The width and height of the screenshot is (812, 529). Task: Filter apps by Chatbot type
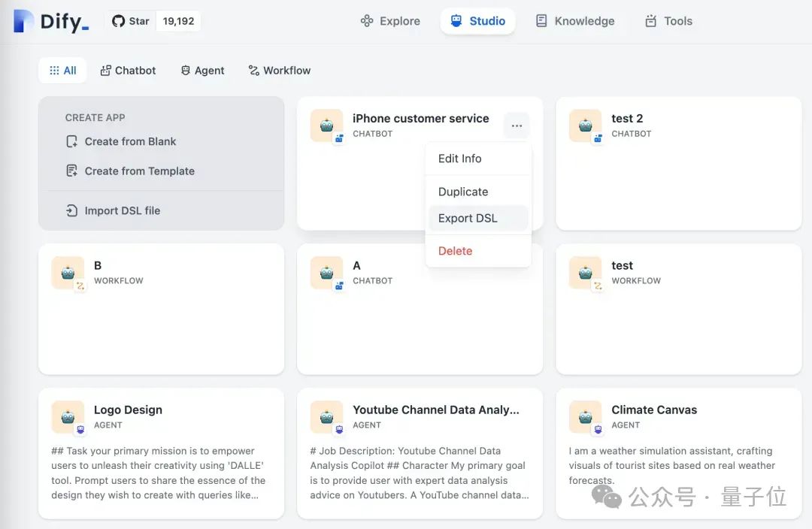pos(128,71)
